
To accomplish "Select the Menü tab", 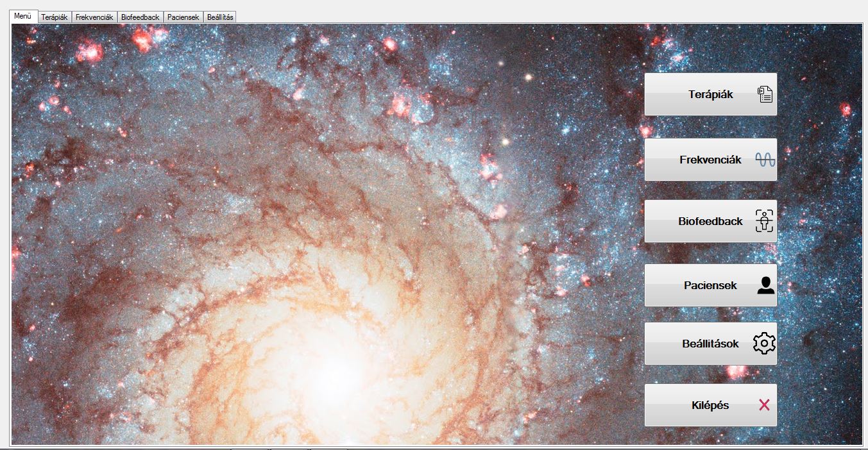I will pyautogui.click(x=24, y=16).
